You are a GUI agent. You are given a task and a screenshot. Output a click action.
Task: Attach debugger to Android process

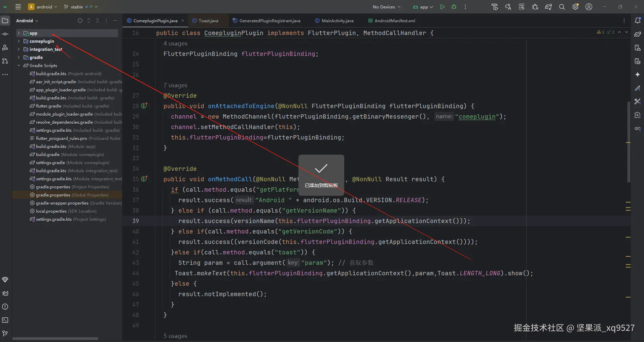tap(535, 7)
